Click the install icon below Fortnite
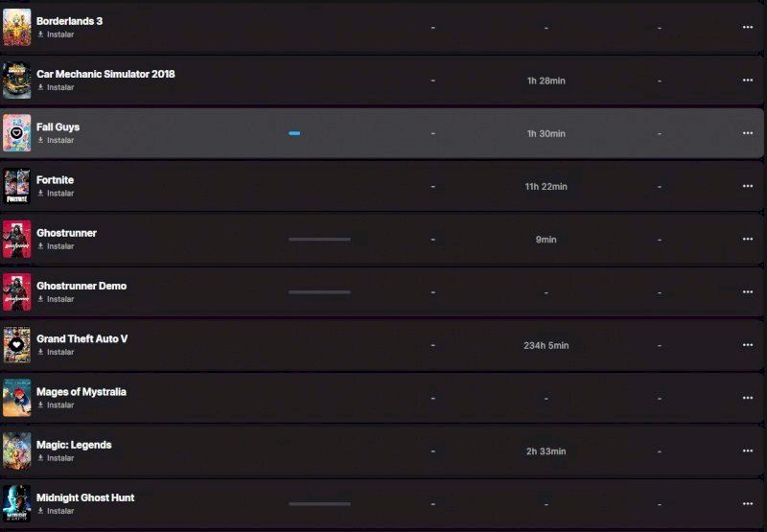Viewport: 767px width, 532px height. (x=41, y=194)
